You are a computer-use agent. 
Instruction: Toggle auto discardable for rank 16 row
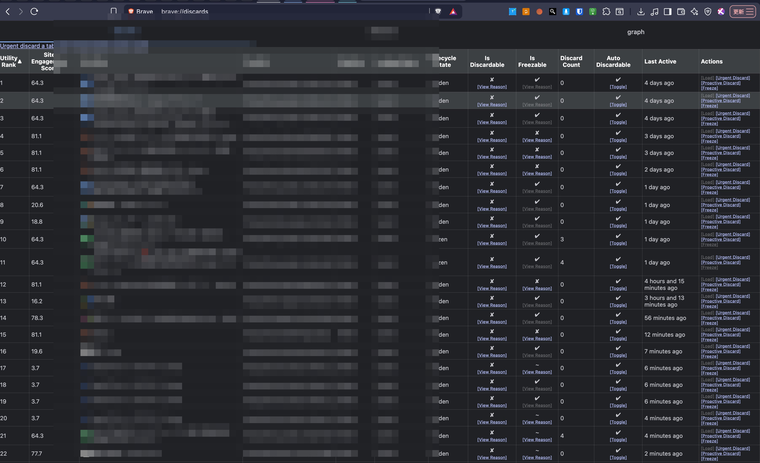pyautogui.click(x=618, y=355)
